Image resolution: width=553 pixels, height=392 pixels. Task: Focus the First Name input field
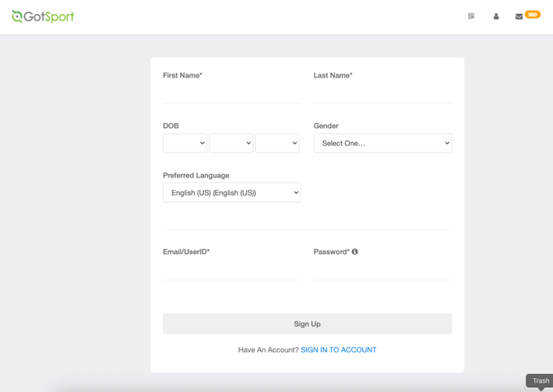232,94
